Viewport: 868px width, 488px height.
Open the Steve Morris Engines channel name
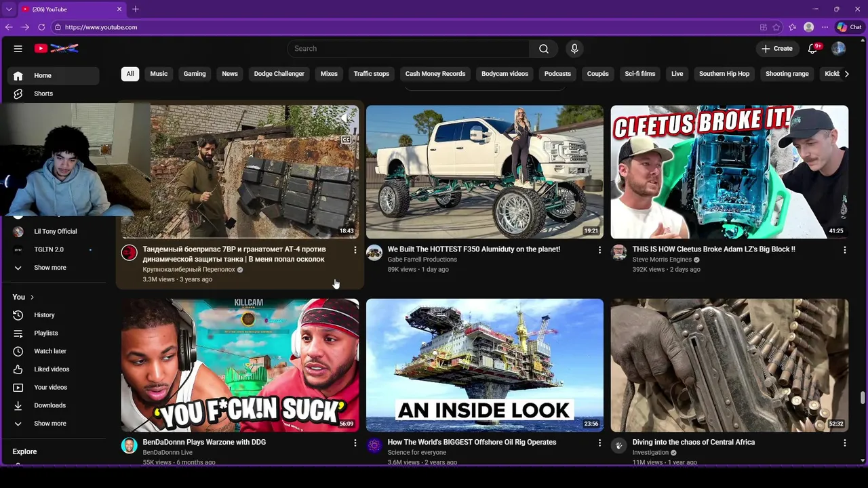tap(662, 260)
